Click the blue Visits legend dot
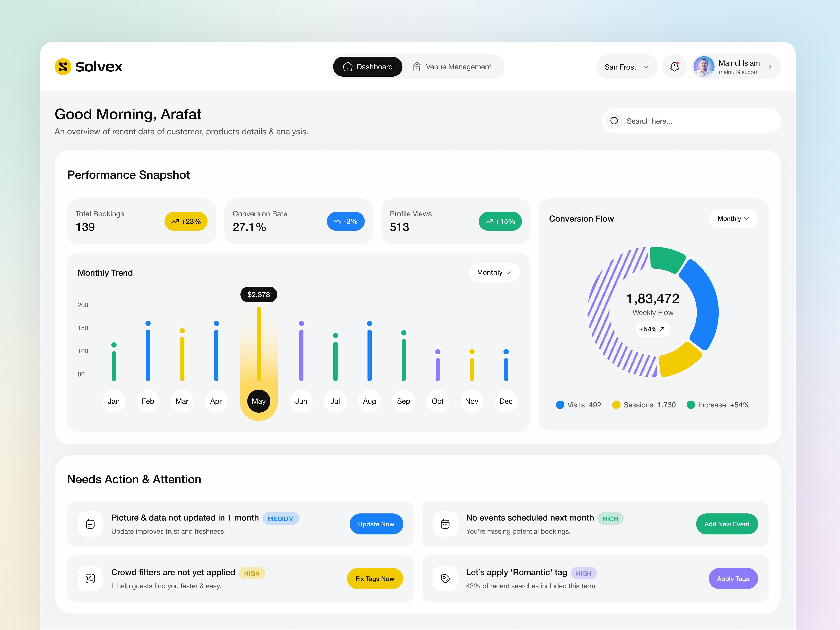The height and width of the screenshot is (630, 840). tap(560, 405)
